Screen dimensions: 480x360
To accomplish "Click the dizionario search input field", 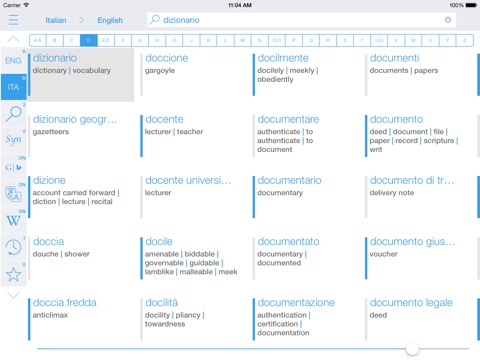I will coord(302,20).
